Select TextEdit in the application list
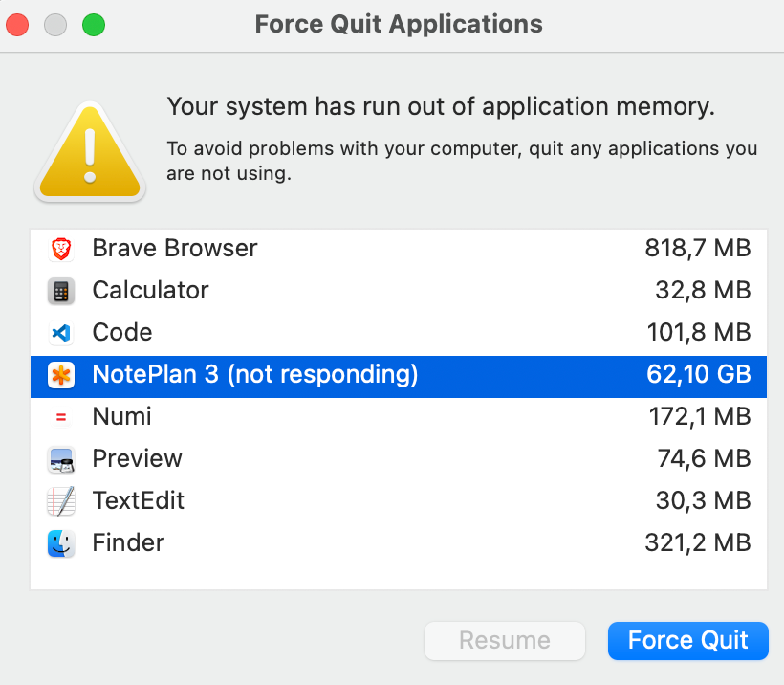Screen dimensions: 784x685 pyautogui.click(x=399, y=501)
